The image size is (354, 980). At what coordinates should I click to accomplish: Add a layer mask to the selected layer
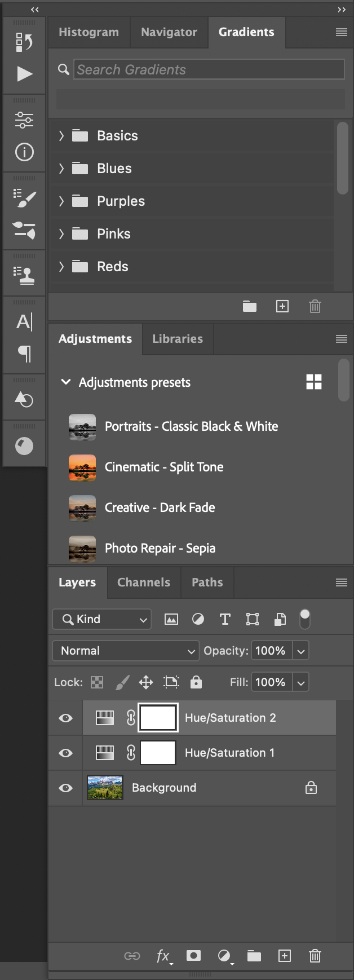click(193, 956)
